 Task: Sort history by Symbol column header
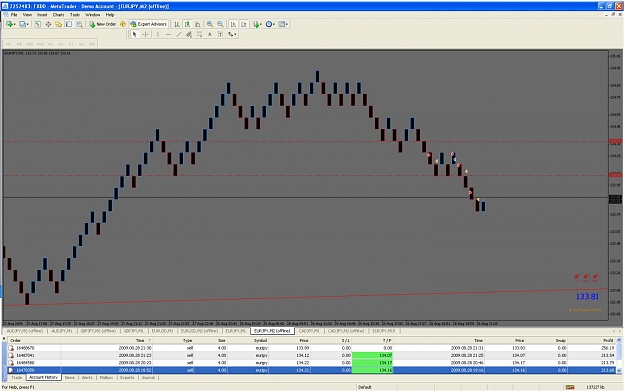pos(249,341)
